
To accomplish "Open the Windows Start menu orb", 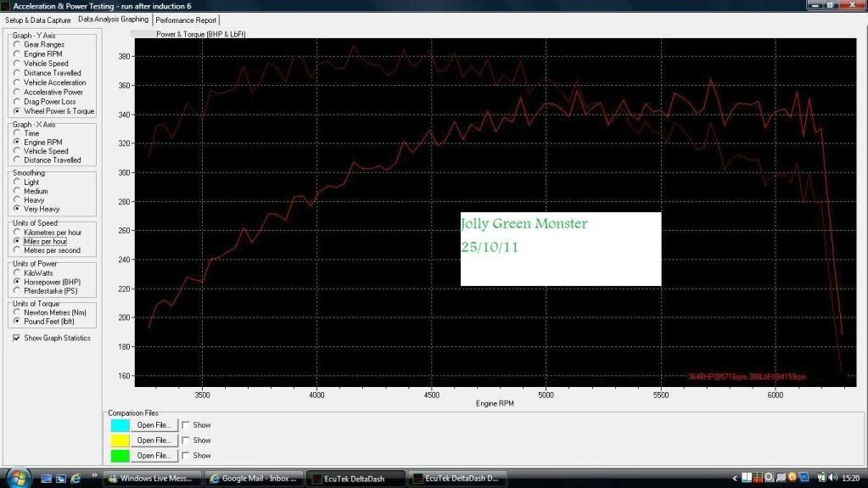I will tap(16, 478).
